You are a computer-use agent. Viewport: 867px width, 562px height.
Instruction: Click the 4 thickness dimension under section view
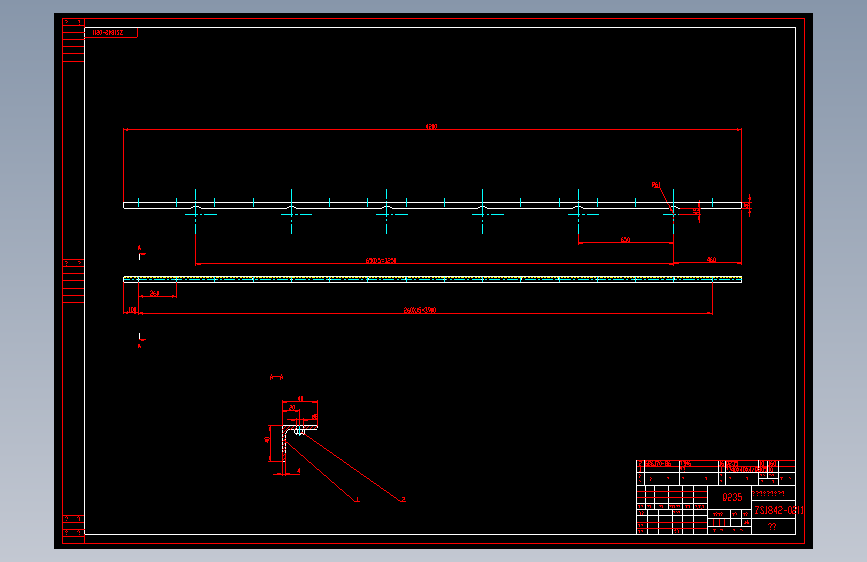299,471
